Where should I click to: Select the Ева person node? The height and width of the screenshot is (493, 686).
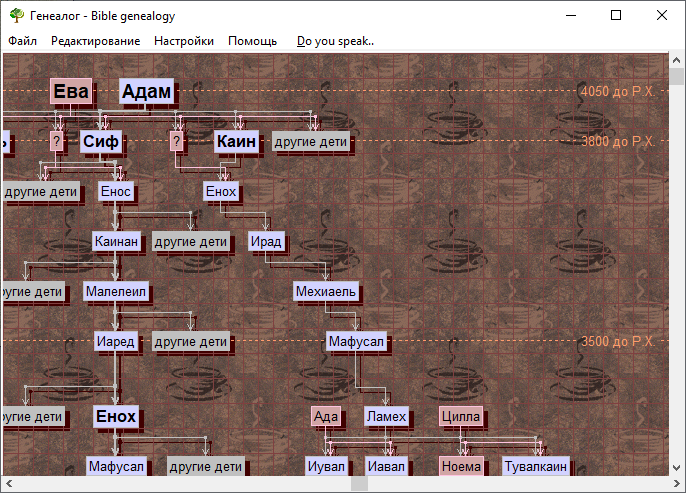[x=71, y=92]
